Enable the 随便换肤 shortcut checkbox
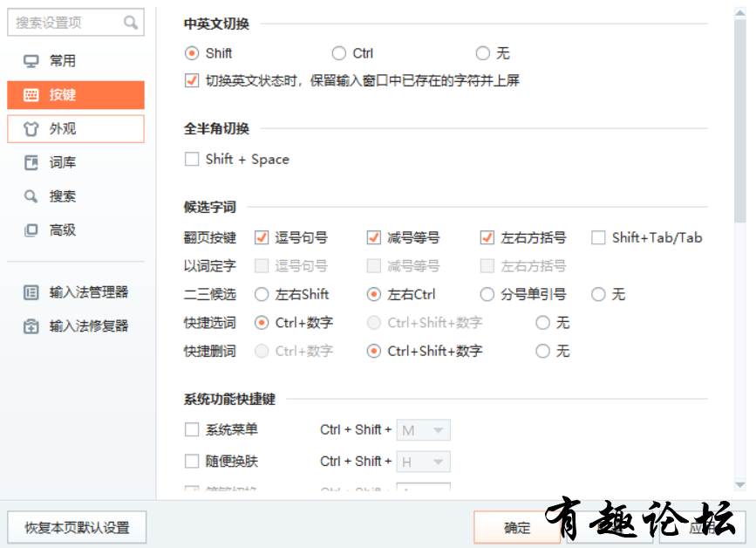This screenshot has width=756, height=548. point(192,461)
